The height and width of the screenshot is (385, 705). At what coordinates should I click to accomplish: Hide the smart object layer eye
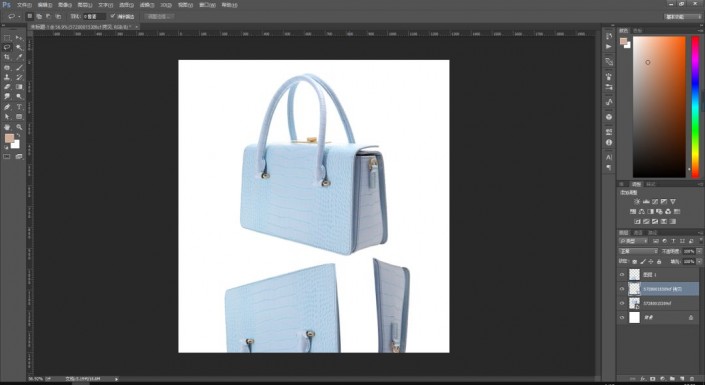tap(622, 303)
